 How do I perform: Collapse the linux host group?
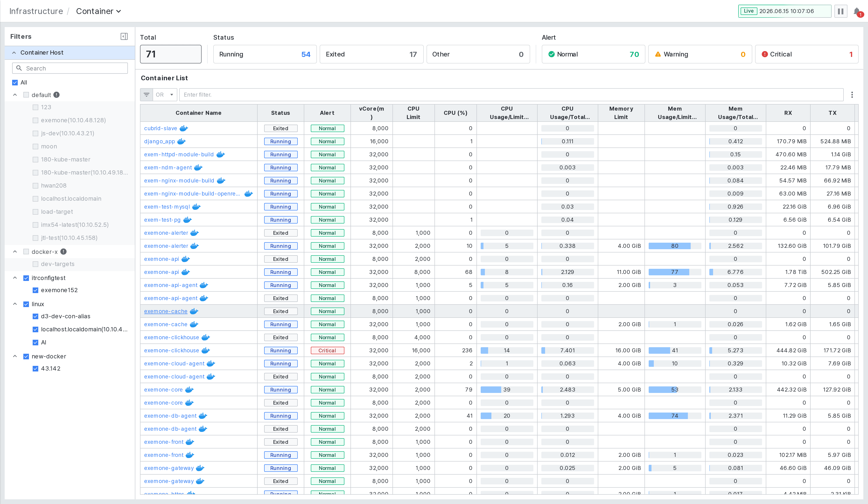coord(15,304)
